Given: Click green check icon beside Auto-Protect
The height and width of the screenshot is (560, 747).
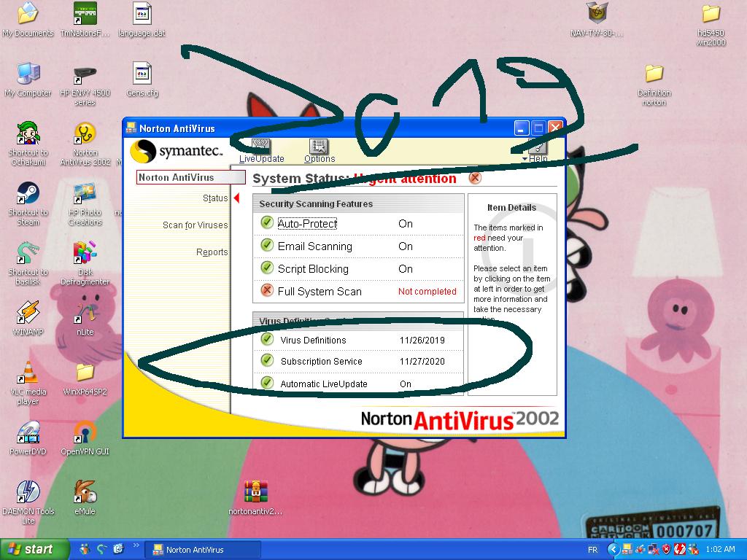Looking at the screenshot, I should click(x=267, y=222).
